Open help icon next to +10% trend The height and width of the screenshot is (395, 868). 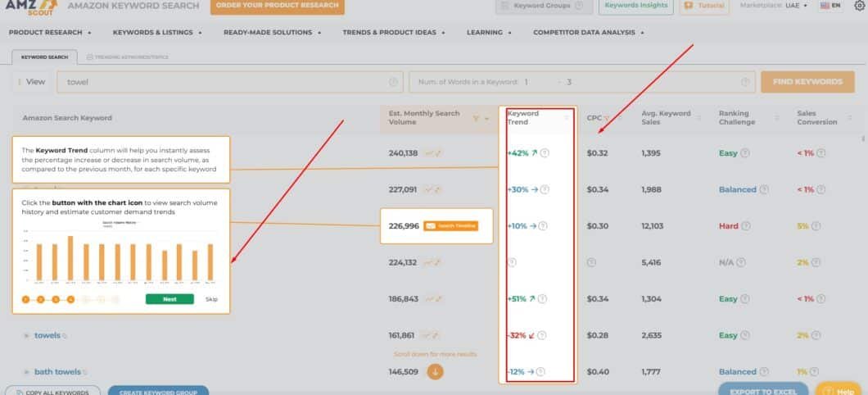(543, 226)
